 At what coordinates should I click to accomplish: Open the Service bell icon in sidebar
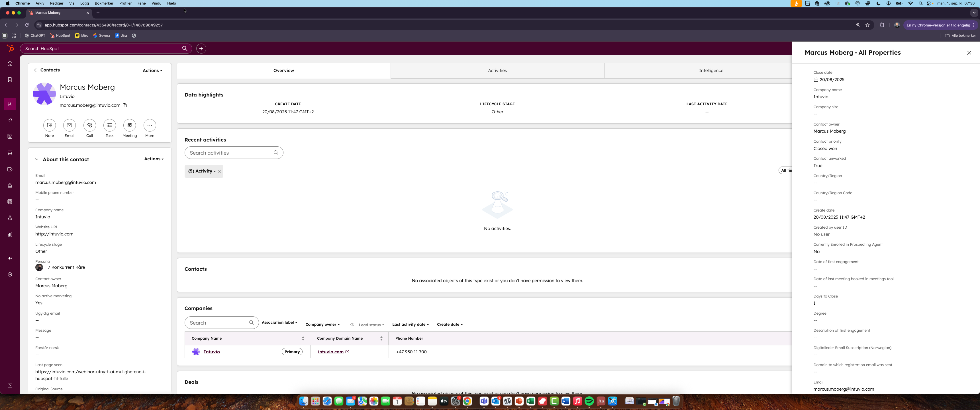10,186
